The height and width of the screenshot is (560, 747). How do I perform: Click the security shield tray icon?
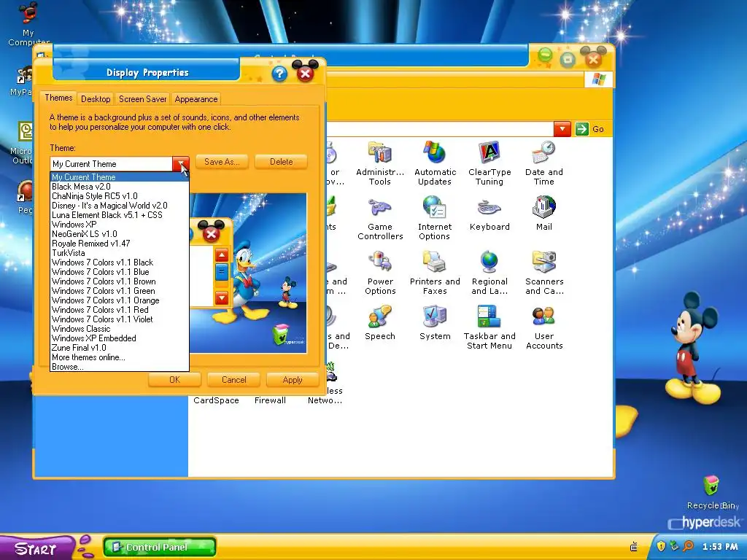click(x=661, y=545)
